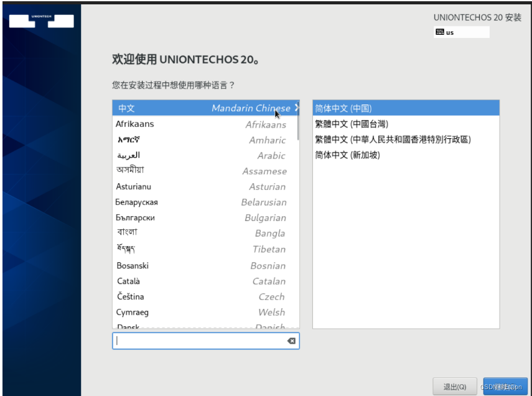Screen dimensions: 532x396
Task: Select the 中文 Mandarin Chinese language row
Action: click(x=205, y=108)
